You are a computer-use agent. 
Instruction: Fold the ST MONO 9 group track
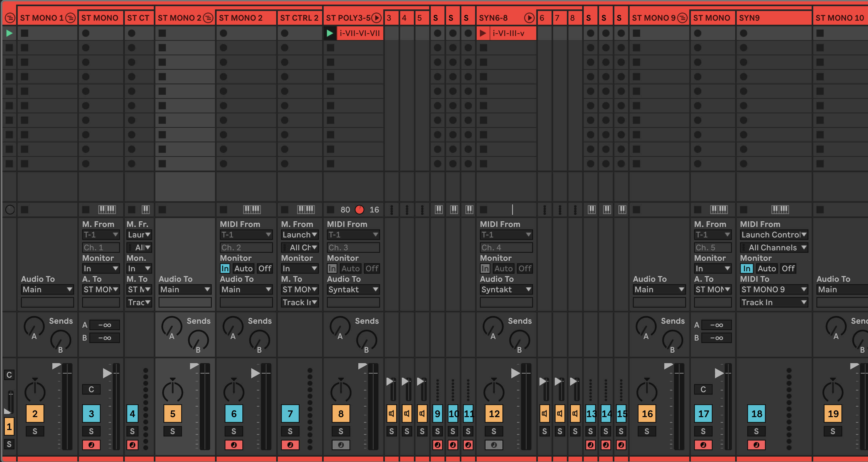point(682,18)
